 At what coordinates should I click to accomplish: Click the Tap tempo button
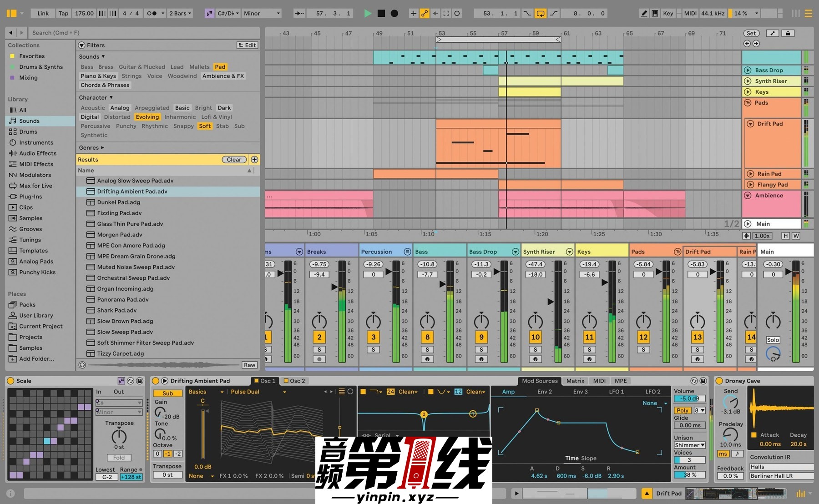63,13
